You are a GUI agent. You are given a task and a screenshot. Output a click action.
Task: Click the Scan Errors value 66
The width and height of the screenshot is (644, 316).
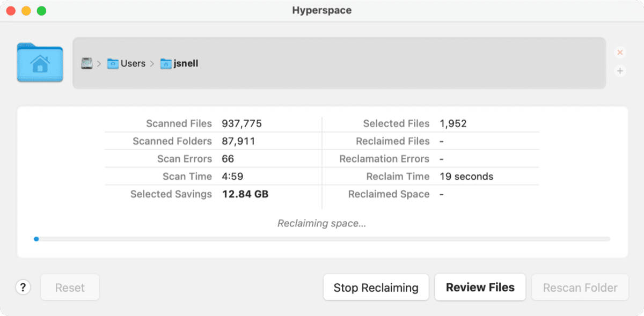[228, 159]
